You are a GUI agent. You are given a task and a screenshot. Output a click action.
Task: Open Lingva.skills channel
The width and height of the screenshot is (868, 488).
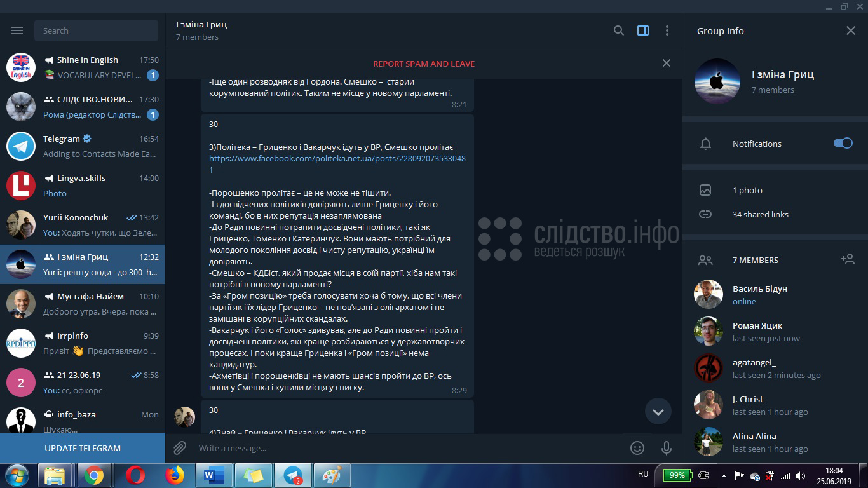pyautogui.click(x=83, y=186)
